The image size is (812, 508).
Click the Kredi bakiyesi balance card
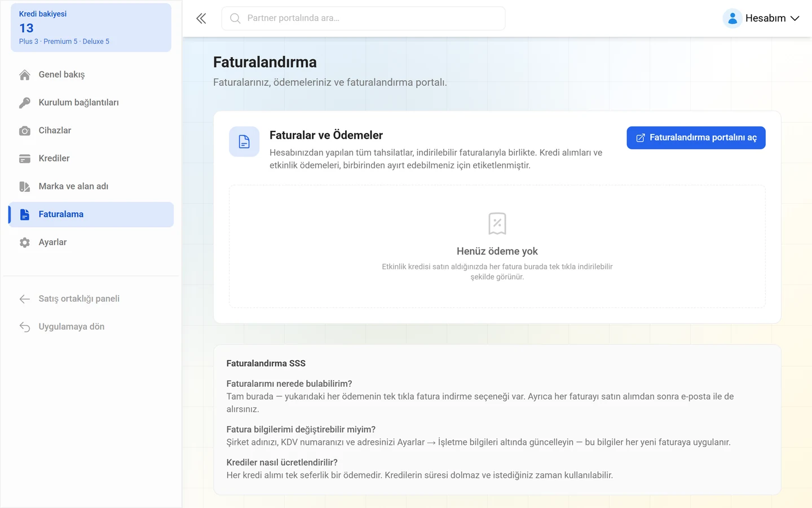click(x=91, y=28)
